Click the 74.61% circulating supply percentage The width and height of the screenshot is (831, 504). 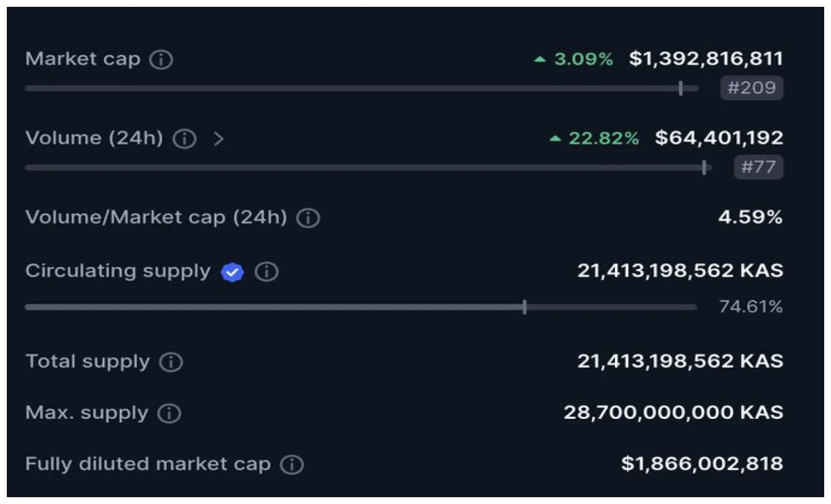pos(751,307)
